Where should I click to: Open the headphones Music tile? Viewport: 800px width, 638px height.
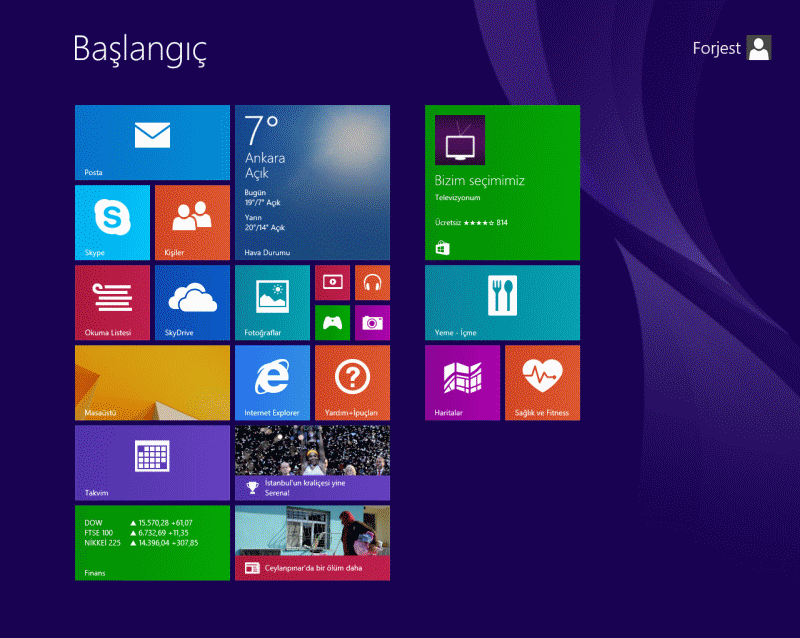(x=372, y=283)
